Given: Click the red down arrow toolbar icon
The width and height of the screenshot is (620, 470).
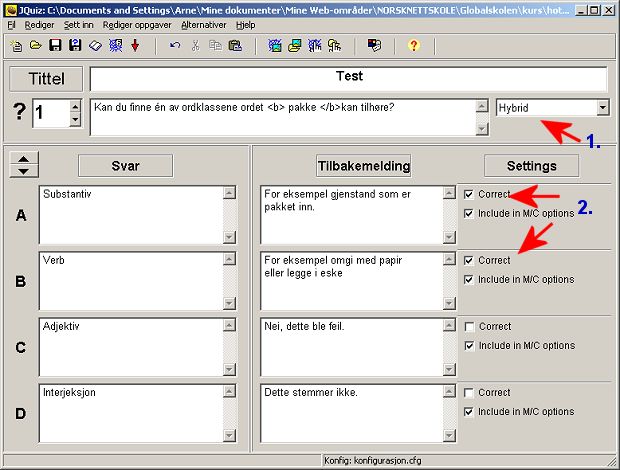Looking at the screenshot, I should (x=135, y=46).
